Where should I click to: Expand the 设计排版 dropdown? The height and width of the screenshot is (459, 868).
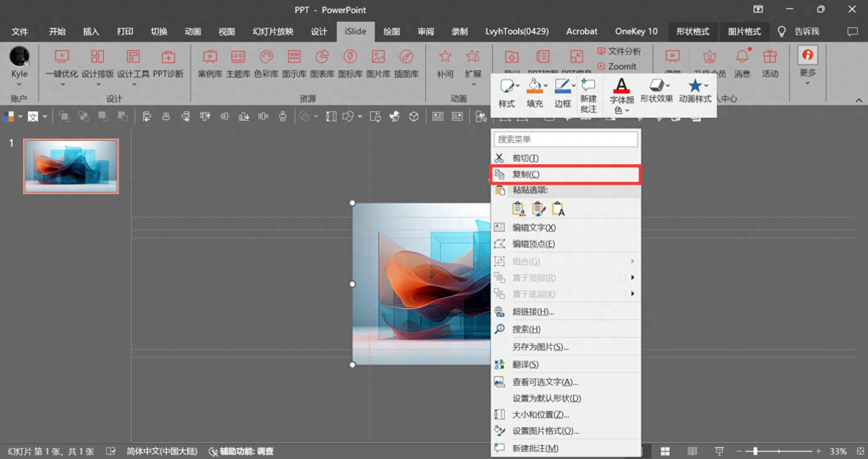pyautogui.click(x=98, y=85)
